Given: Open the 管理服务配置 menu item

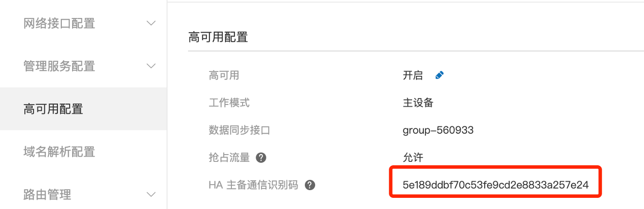Looking at the screenshot, I should (59, 66).
